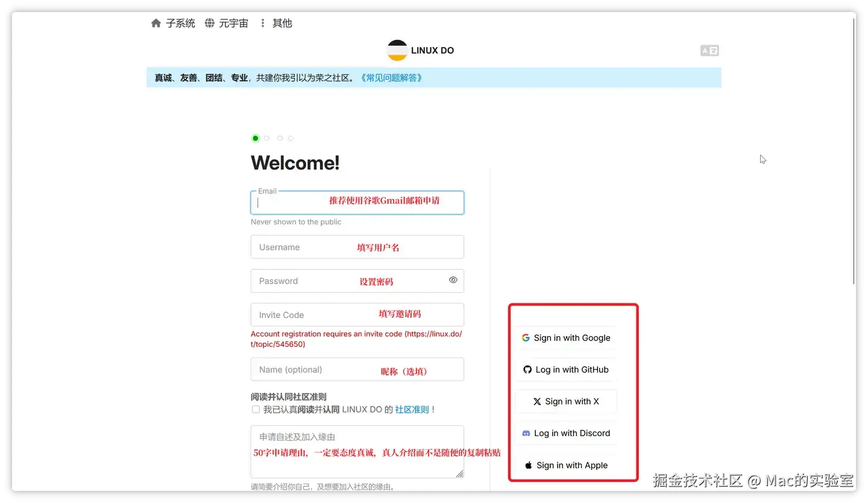Click the first green step indicator dot
Viewport: 868px width, 503px height.
256,138
